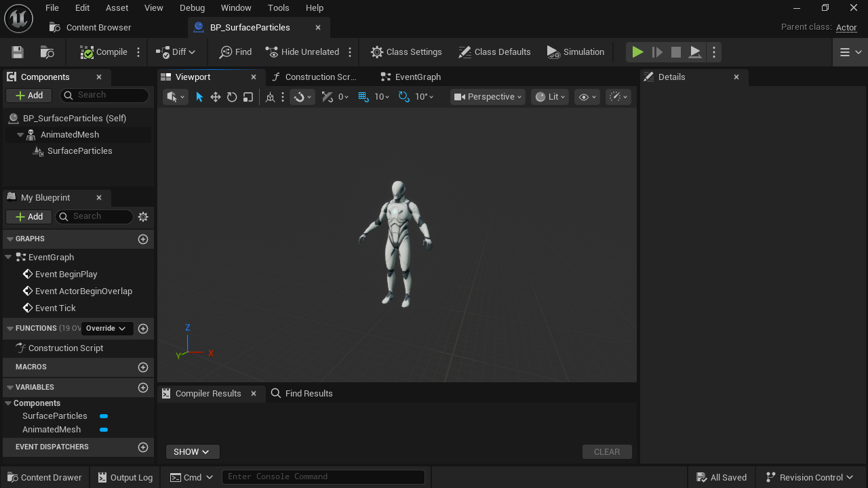Screen dimensions: 868x488
Task: Open the Debug menu
Action: point(192,8)
